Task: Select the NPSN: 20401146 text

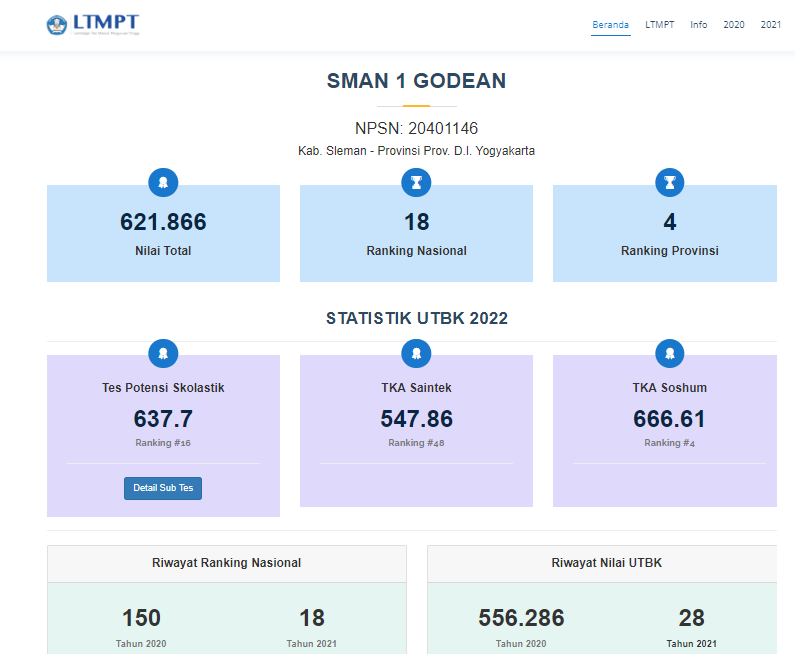Action: tap(416, 128)
